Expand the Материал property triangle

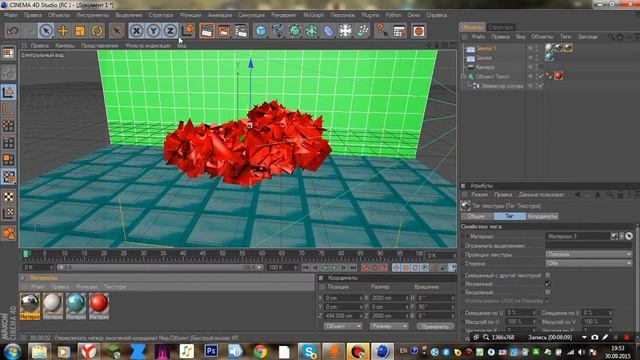point(467,236)
